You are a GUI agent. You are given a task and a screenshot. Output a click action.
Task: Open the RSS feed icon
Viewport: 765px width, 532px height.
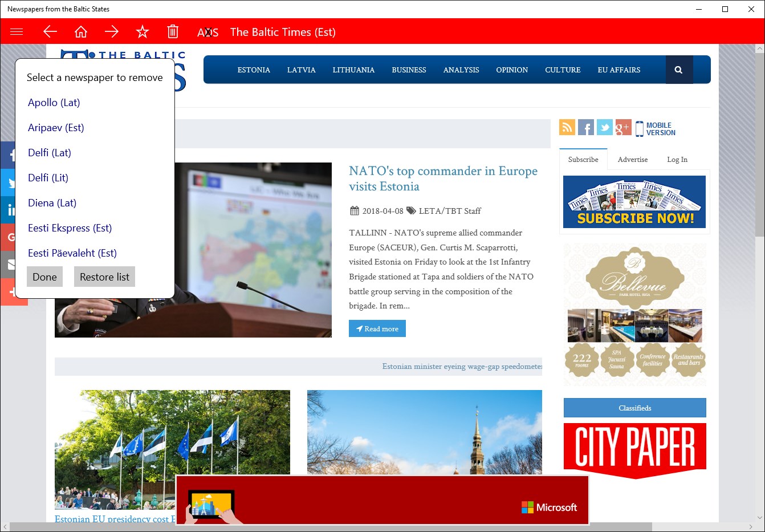point(567,127)
